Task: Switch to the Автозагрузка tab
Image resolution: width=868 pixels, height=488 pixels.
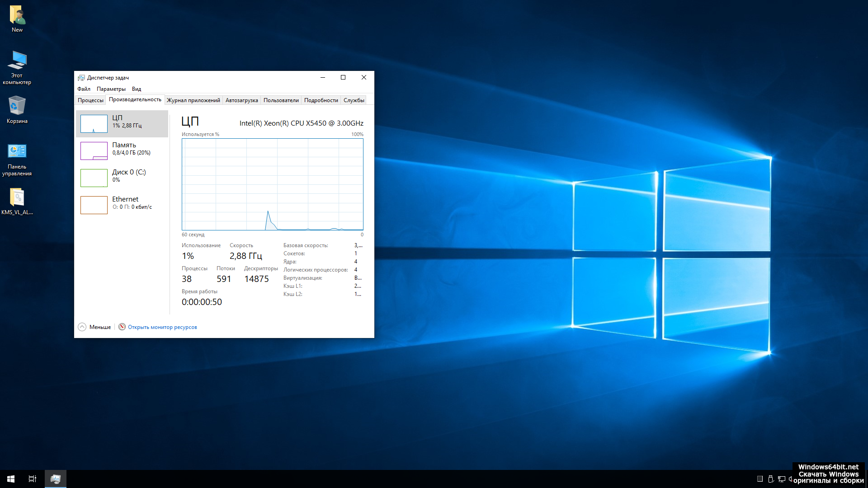Action: (241, 100)
